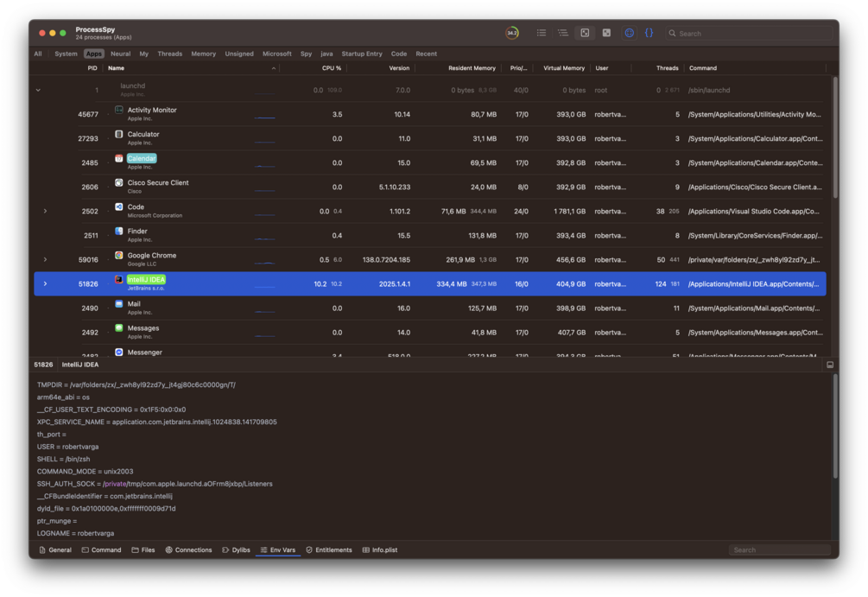Image resolution: width=868 pixels, height=597 pixels.
Task: Focus the bottom detail Search field
Action: pyautogui.click(x=779, y=550)
